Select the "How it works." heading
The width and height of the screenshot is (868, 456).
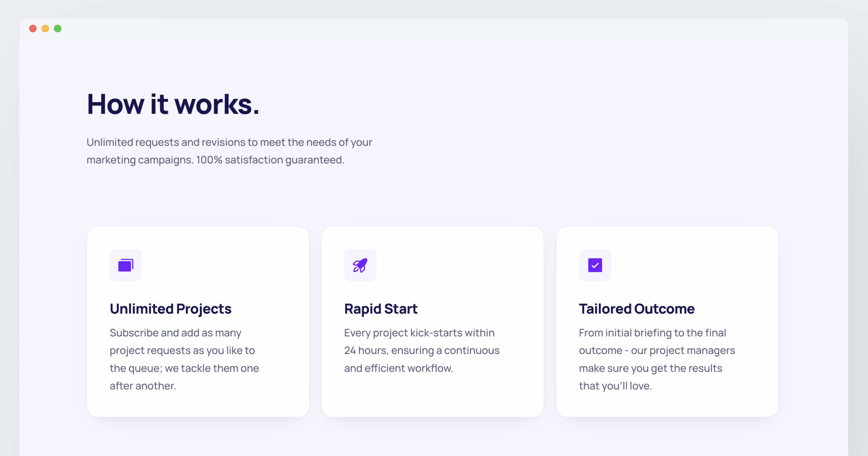coord(173,104)
